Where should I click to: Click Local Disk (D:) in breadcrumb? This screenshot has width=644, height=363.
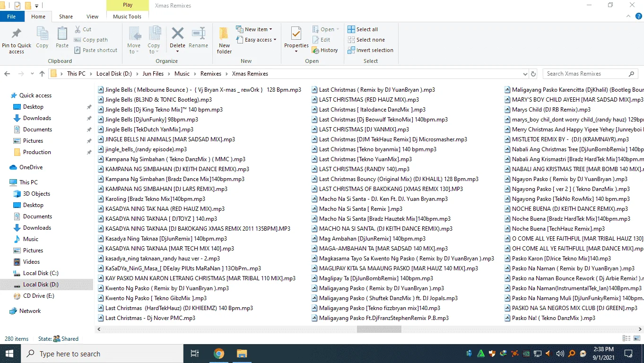tap(114, 74)
